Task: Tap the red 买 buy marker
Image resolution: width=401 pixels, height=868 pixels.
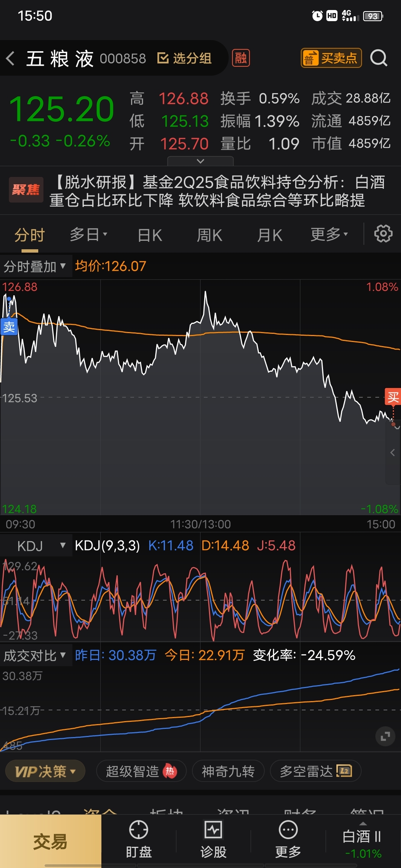Action: [393, 397]
